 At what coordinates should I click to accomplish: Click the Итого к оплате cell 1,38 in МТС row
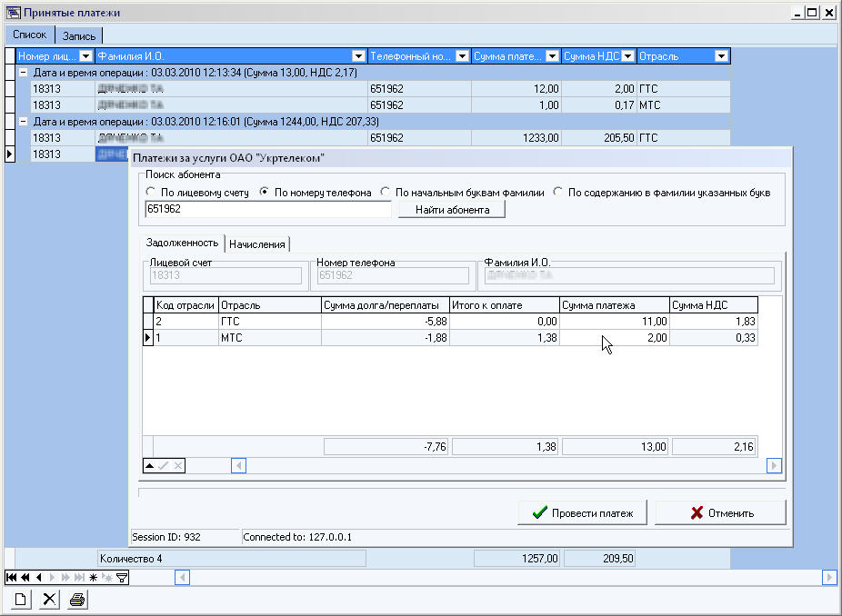505,337
